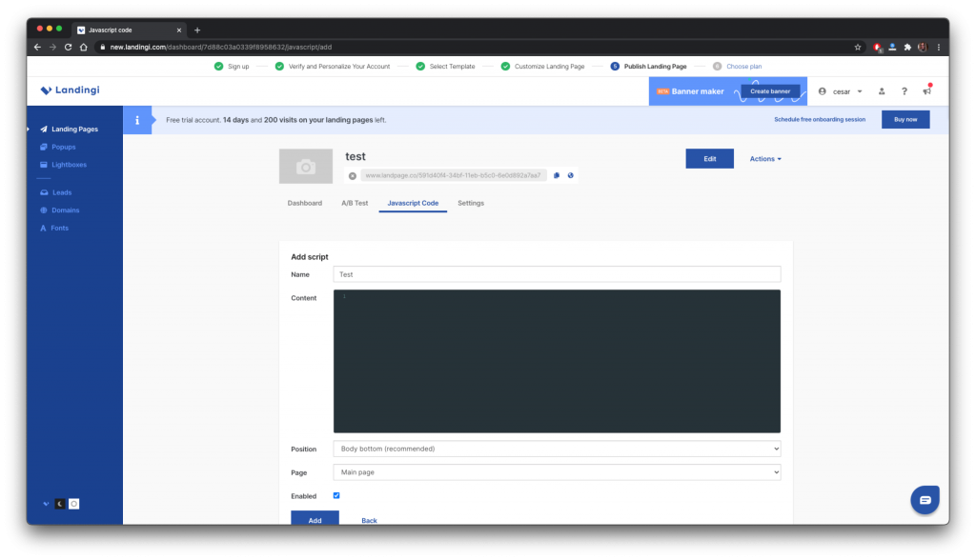Copy the landing page URL

(x=557, y=175)
